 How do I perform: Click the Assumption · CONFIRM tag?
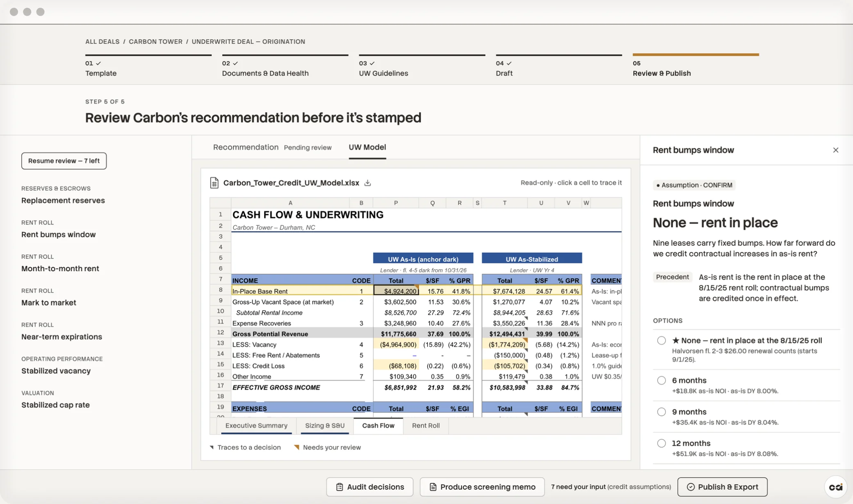pos(694,185)
